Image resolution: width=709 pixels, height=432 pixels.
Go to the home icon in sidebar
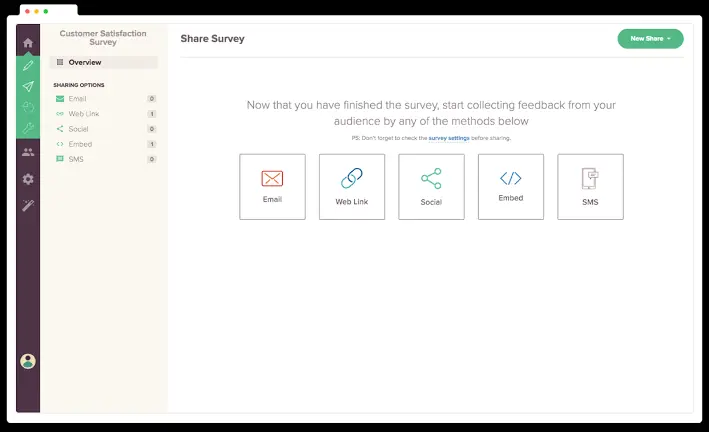pyautogui.click(x=28, y=43)
